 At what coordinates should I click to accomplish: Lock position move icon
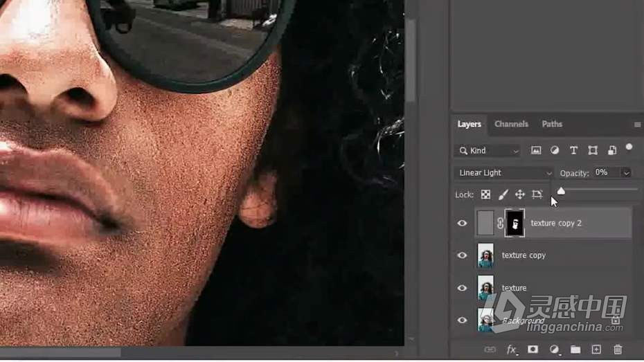[520, 194]
